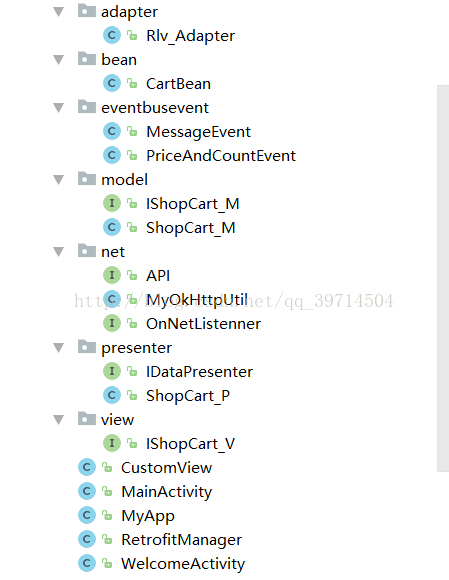This screenshot has height=580, width=449.
Task: Select the API interface
Action: (x=158, y=276)
